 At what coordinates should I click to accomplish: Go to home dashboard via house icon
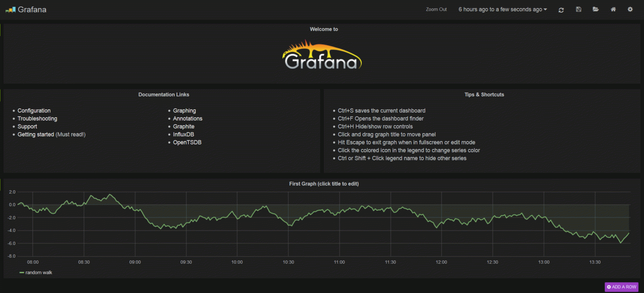pos(613,9)
